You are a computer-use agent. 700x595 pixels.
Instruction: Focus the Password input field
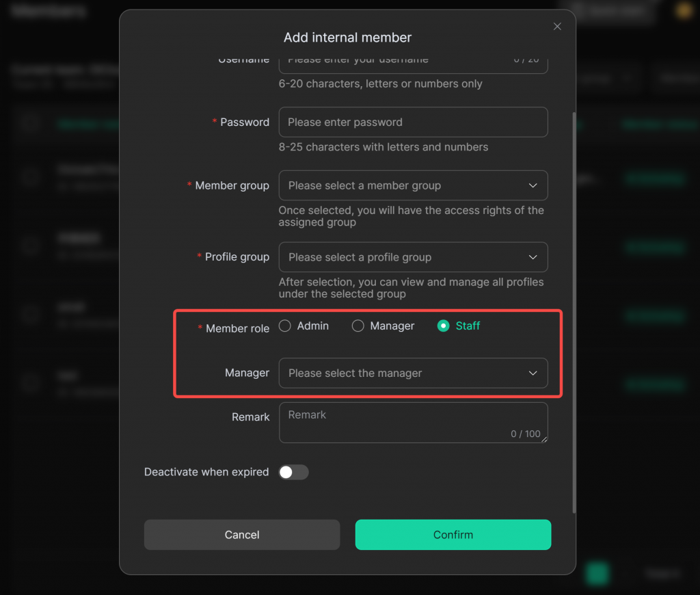pos(413,122)
